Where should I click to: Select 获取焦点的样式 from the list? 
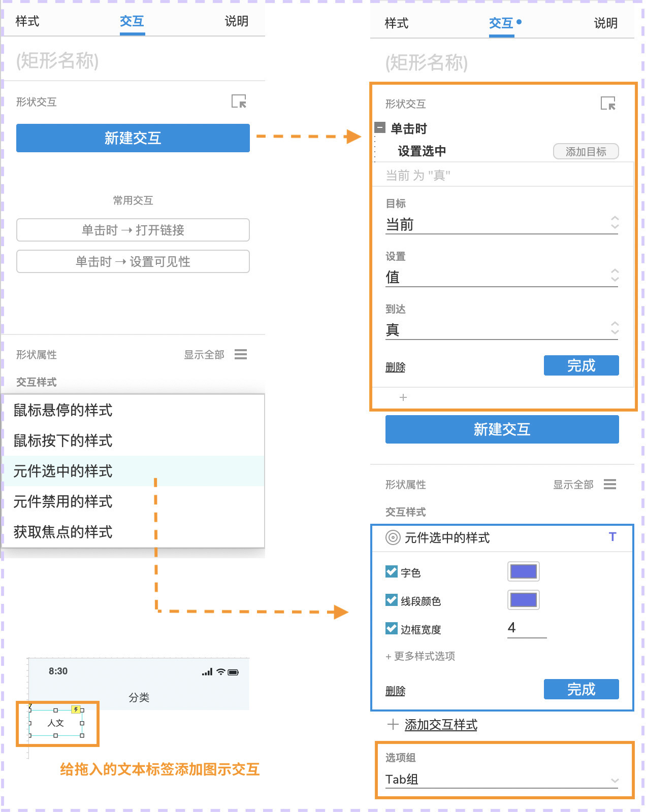coord(133,532)
